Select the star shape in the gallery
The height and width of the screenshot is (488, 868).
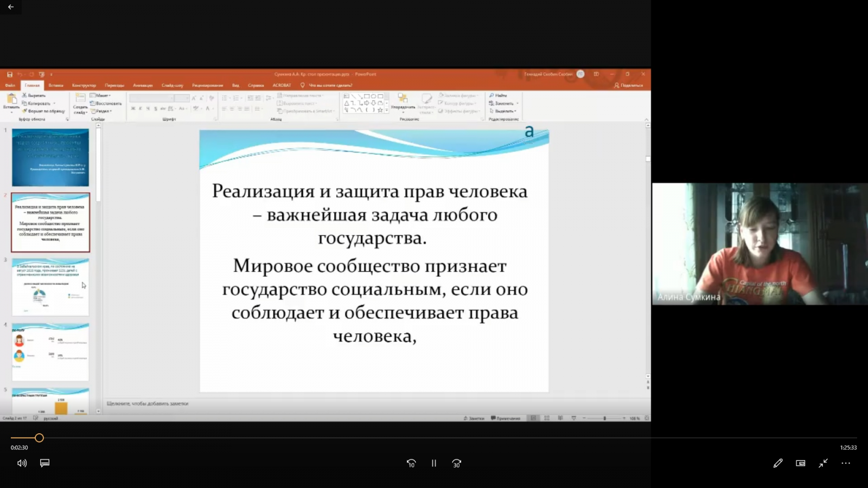click(380, 110)
